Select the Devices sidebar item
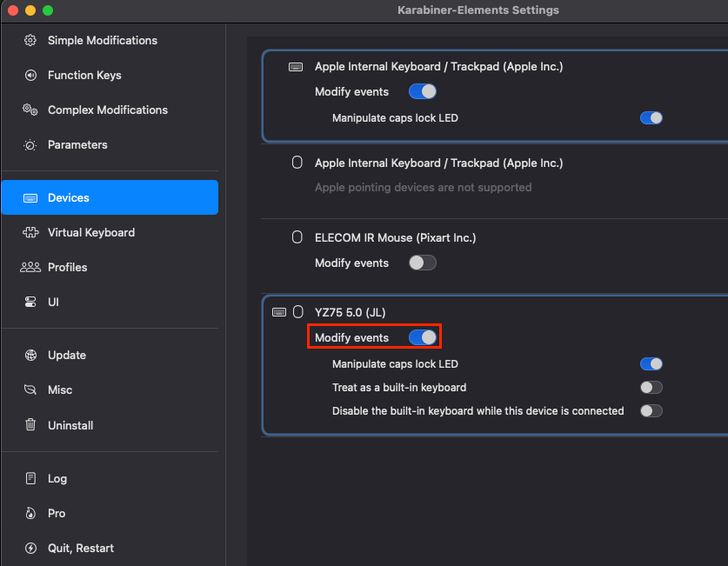The image size is (728, 566). point(110,197)
